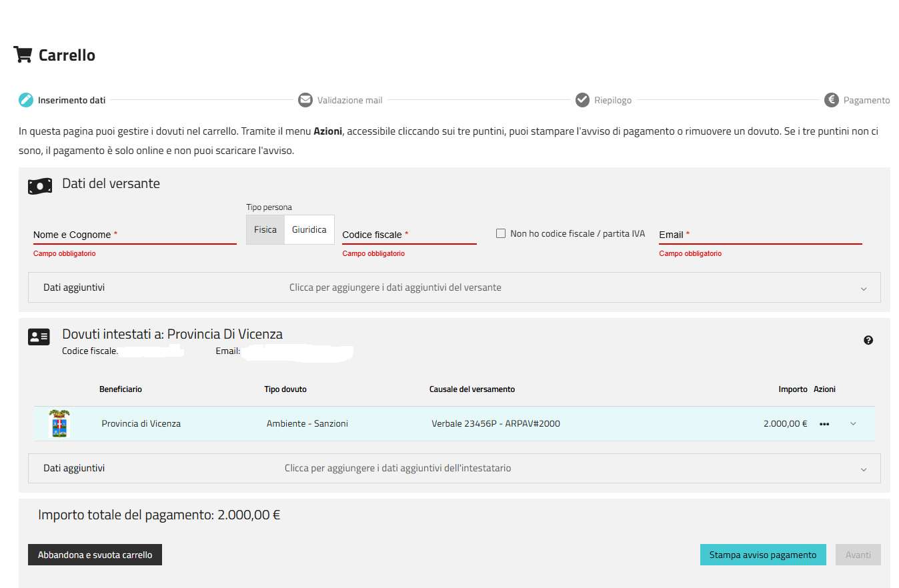This screenshot has width=899, height=588.
Task: Open the three-dots Azioni menu
Action: tap(824, 424)
